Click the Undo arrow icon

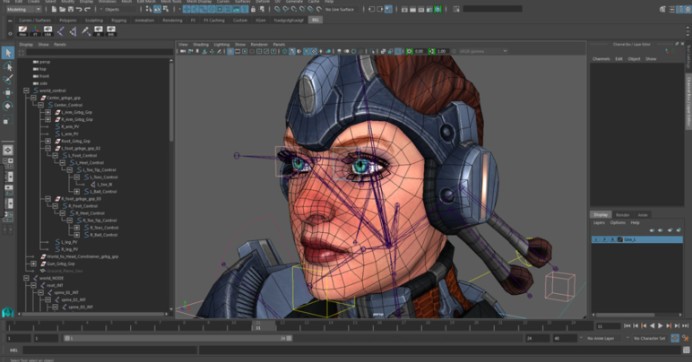[79, 9]
